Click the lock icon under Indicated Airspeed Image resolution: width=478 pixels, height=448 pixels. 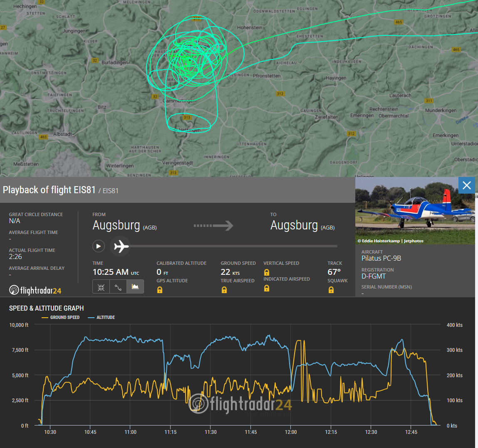click(267, 288)
